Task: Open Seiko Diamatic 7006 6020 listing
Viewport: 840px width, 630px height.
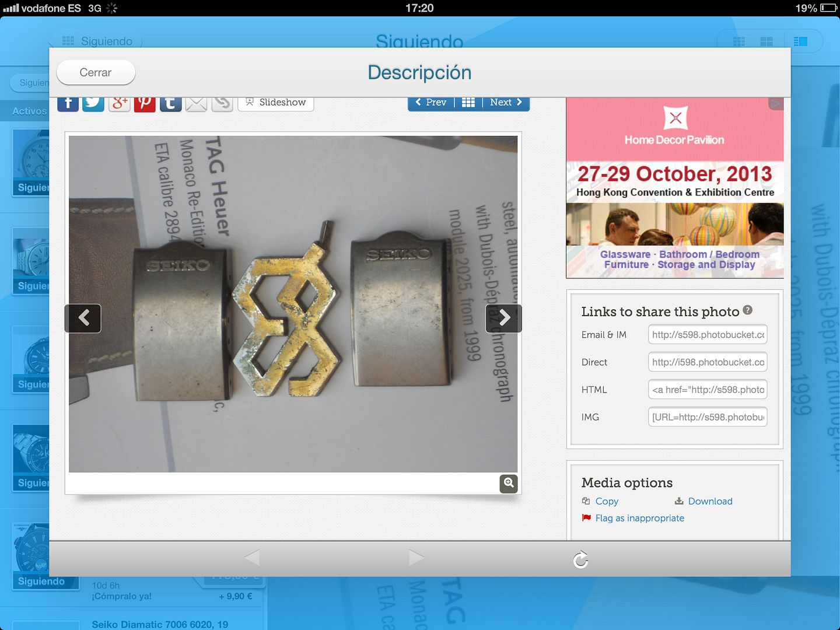Action: (x=160, y=624)
